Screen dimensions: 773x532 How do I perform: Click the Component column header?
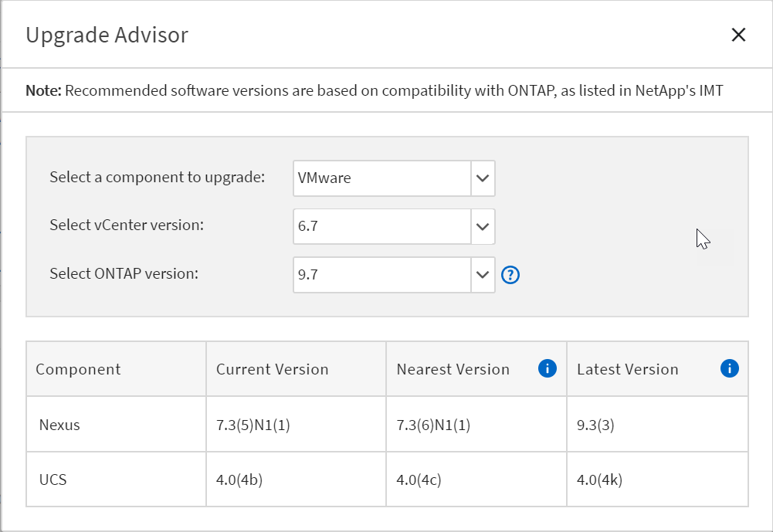tap(78, 369)
